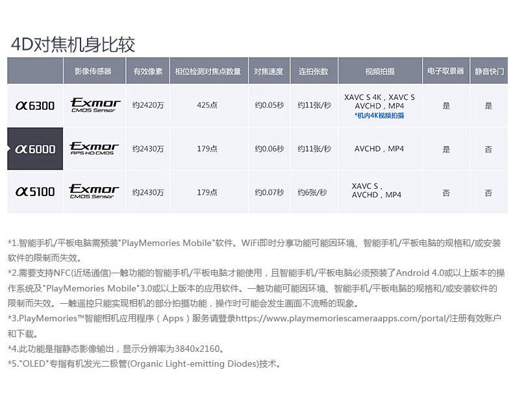
Task: Click the Exmor CMOS Sensor logo for α5100
Action: click(x=94, y=191)
